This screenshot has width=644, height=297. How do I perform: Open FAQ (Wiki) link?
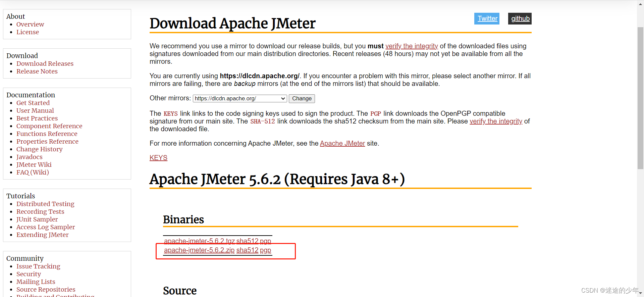click(x=33, y=172)
